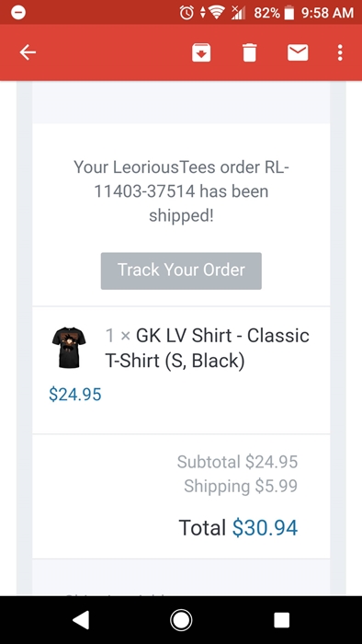Screen dimensions: 362x644
Task: Open recent apps with the square button
Action: tap(282, 620)
